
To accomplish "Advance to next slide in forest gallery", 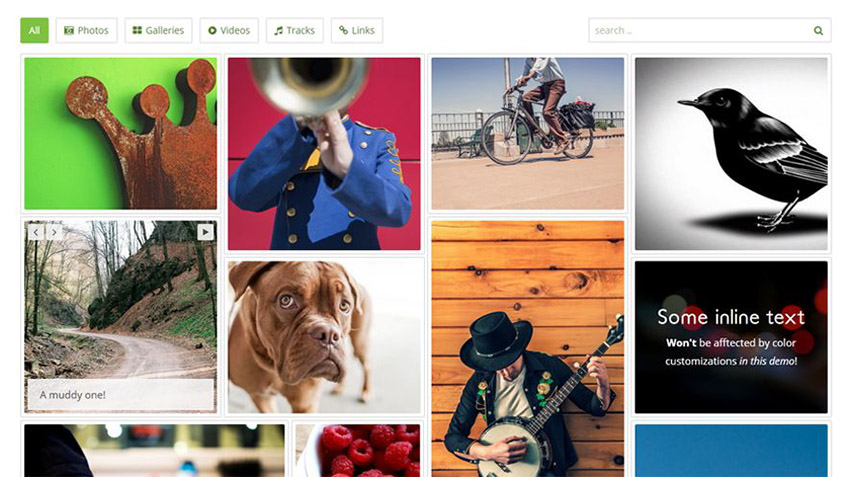I will tap(54, 233).
